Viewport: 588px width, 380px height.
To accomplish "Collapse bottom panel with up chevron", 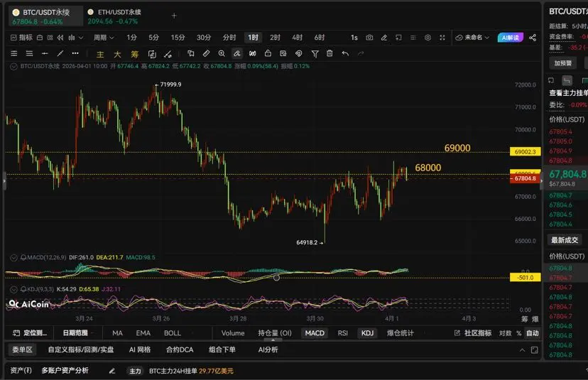I will (522, 350).
